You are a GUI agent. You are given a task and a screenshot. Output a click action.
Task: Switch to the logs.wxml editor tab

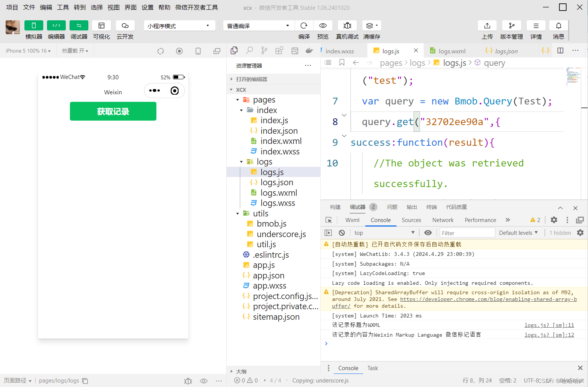point(452,51)
